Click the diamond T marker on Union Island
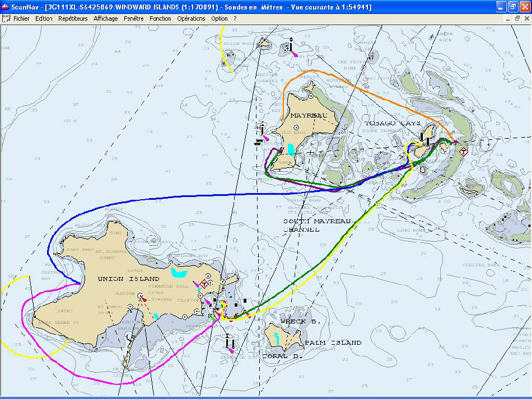Screen dimensions: 532x399 click(x=204, y=284)
